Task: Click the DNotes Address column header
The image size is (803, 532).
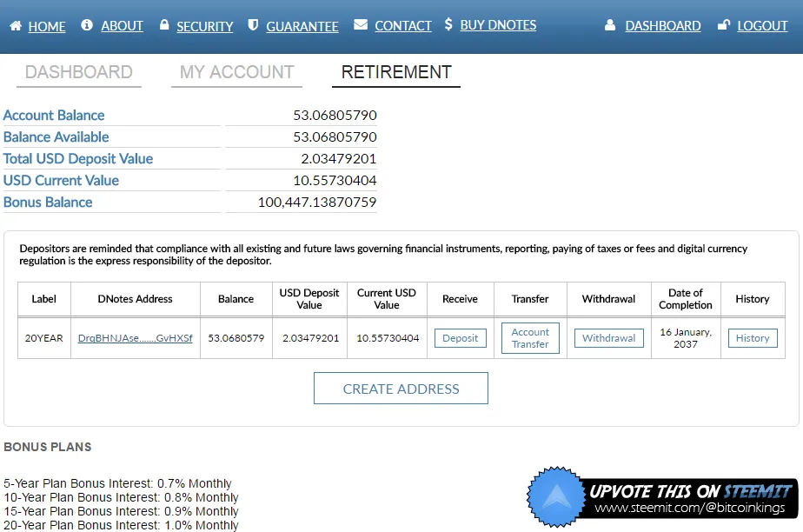Action: coord(136,299)
